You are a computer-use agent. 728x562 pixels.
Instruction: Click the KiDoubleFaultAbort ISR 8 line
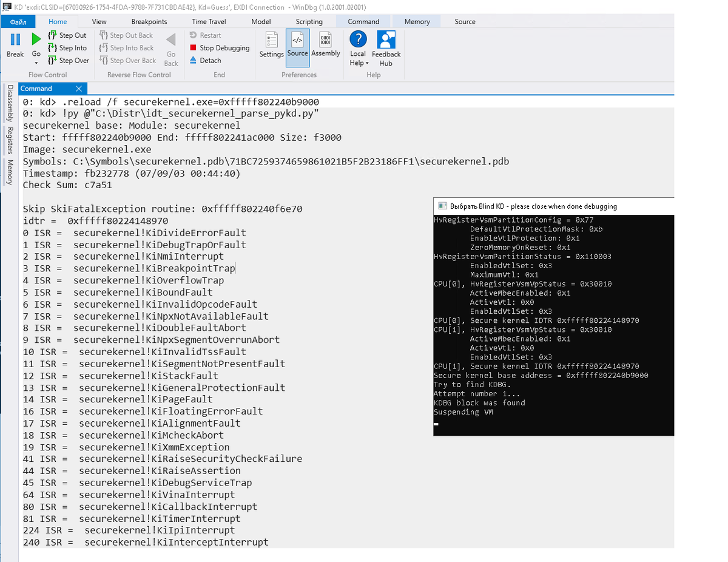click(x=134, y=328)
